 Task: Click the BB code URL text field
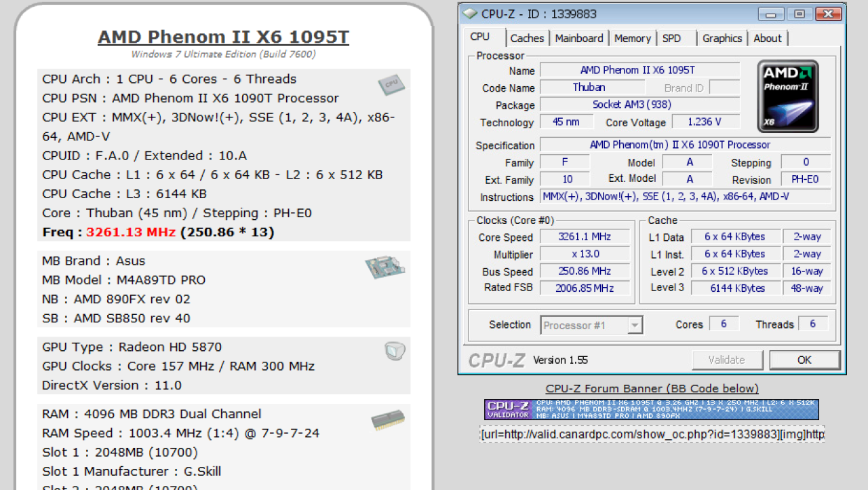pos(652,434)
